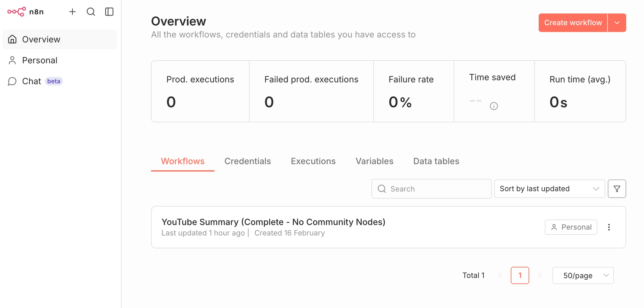
Task: Change the 50/page size dropdown
Action: [583, 276]
